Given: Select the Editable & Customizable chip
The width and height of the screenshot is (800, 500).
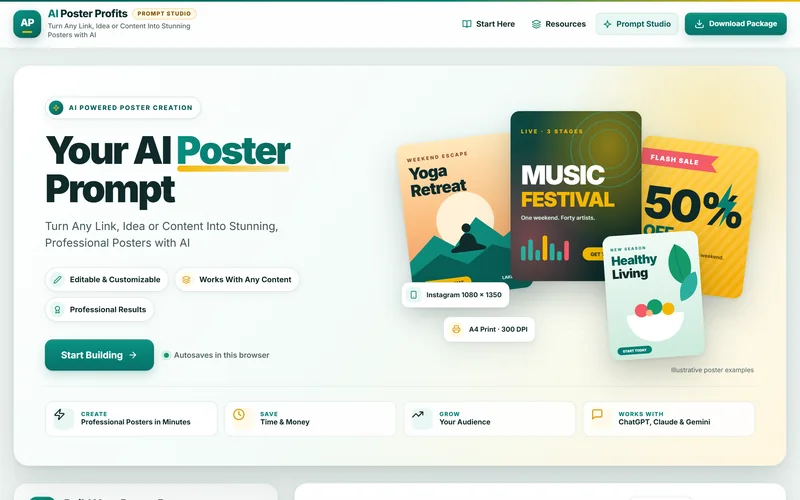Looking at the screenshot, I should [x=107, y=280].
